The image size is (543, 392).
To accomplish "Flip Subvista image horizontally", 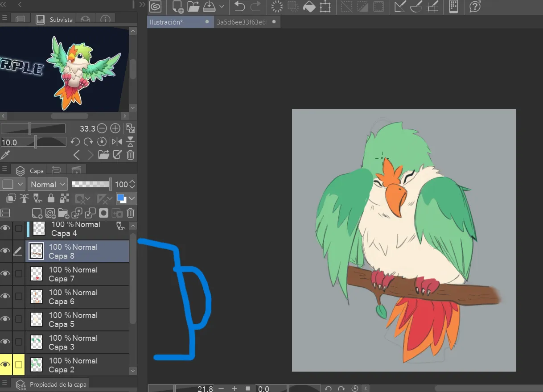I will tap(117, 142).
